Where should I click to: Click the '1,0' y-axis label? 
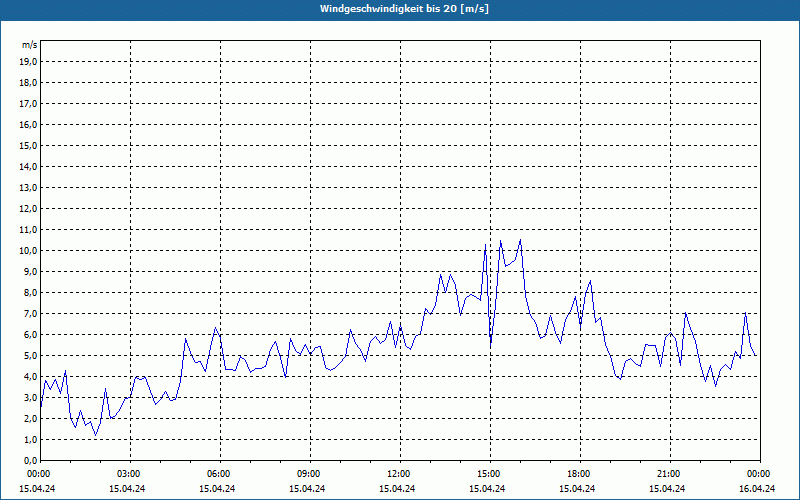coord(30,439)
